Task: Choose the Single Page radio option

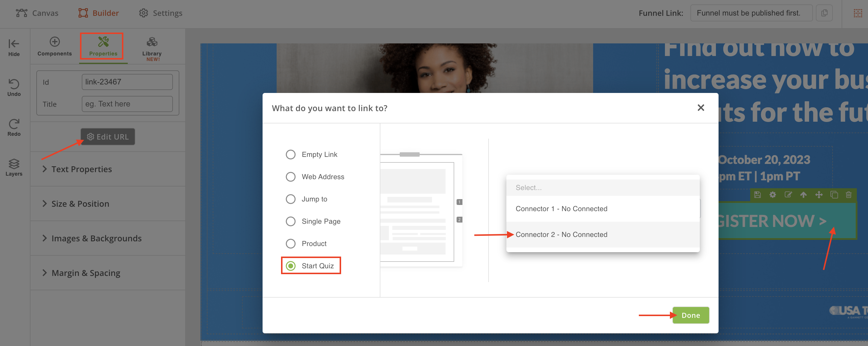Action: (x=290, y=221)
